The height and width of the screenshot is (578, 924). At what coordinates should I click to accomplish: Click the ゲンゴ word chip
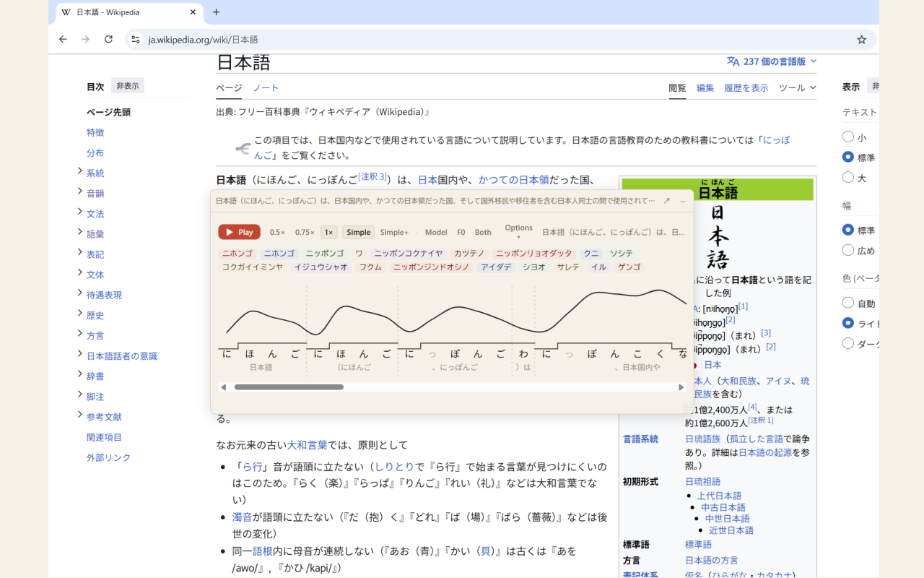[629, 267]
